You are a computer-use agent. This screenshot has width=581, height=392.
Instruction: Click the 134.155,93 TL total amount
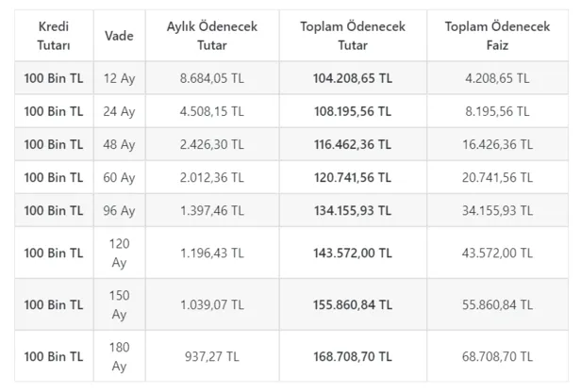(x=352, y=211)
